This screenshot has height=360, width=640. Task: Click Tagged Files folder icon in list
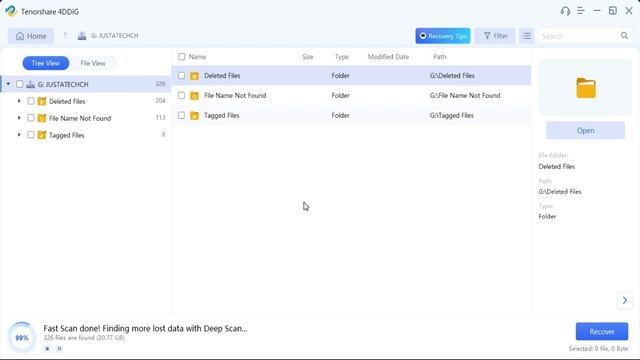pos(195,116)
